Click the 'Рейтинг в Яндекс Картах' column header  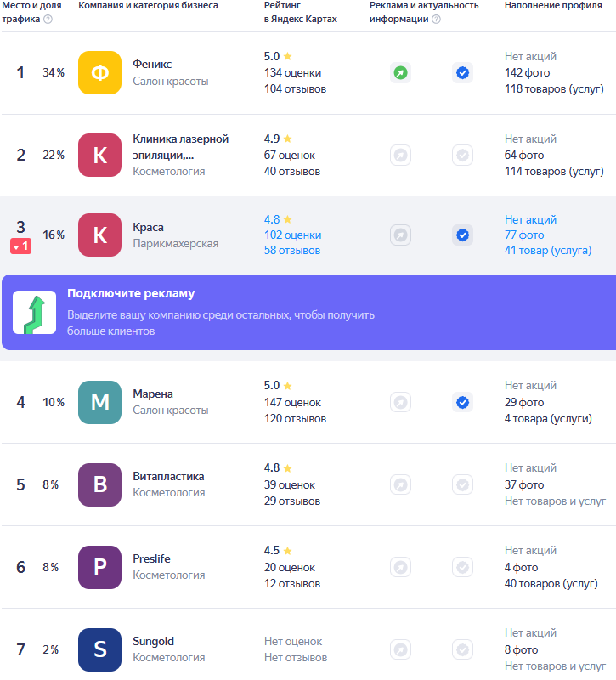[x=301, y=12]
